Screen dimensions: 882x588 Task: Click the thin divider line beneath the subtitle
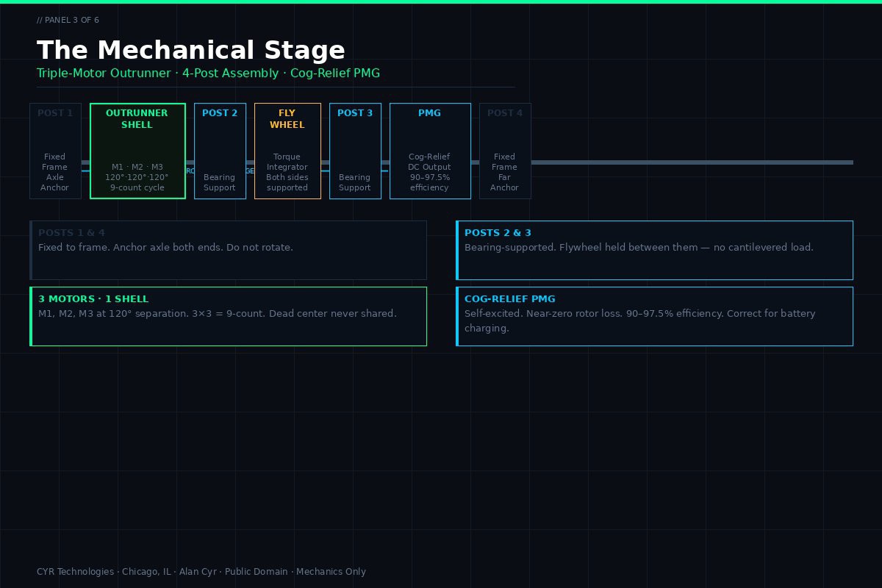276,87
